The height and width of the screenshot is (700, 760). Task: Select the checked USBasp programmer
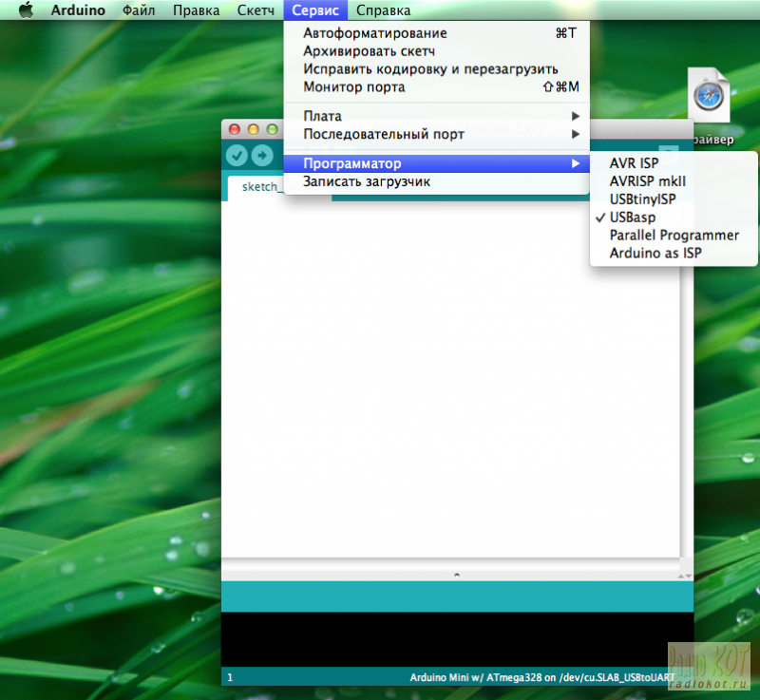(674, 217)
